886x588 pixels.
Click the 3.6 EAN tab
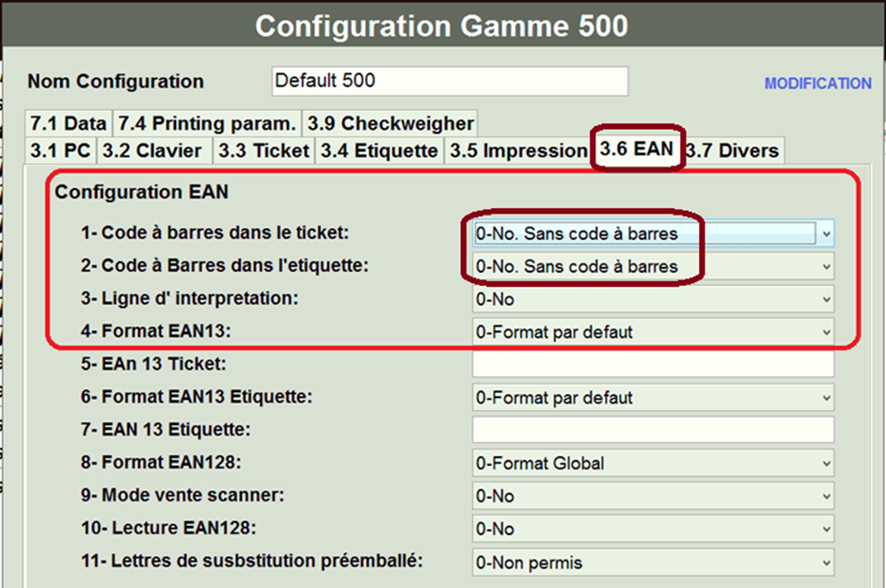637,150
